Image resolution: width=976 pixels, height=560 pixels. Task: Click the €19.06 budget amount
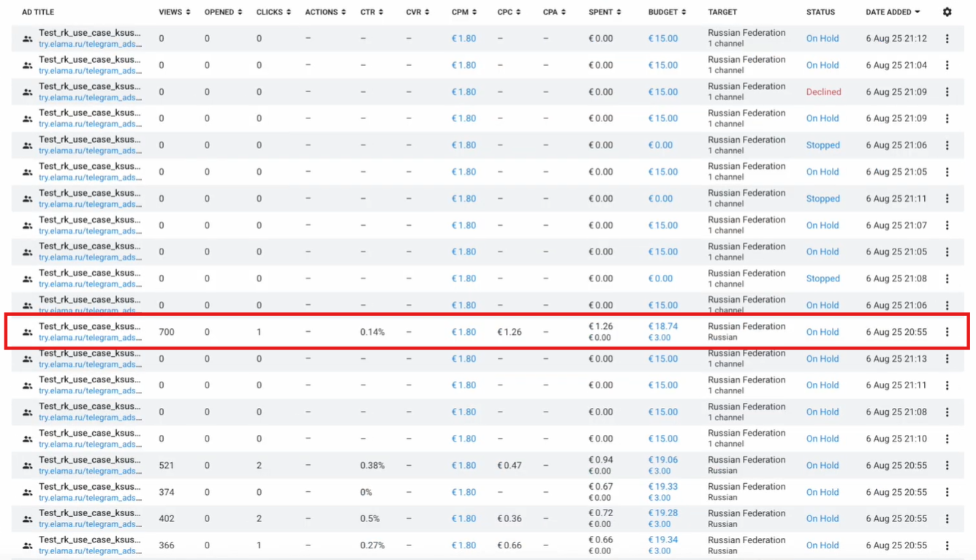click(x=662, y=461)
